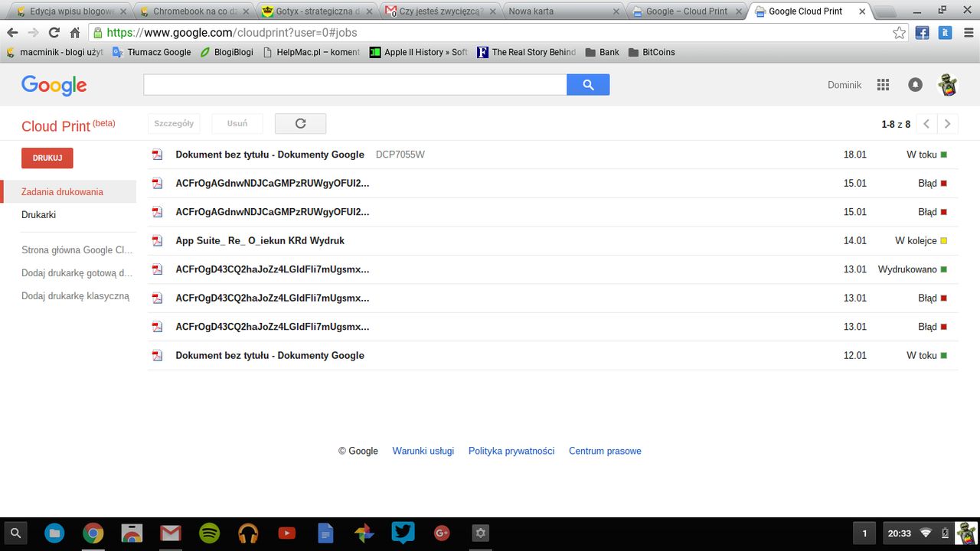This screenshot has width=980, height=551.
Task: Go to the previous page of jobs
Action: point(926,124)
